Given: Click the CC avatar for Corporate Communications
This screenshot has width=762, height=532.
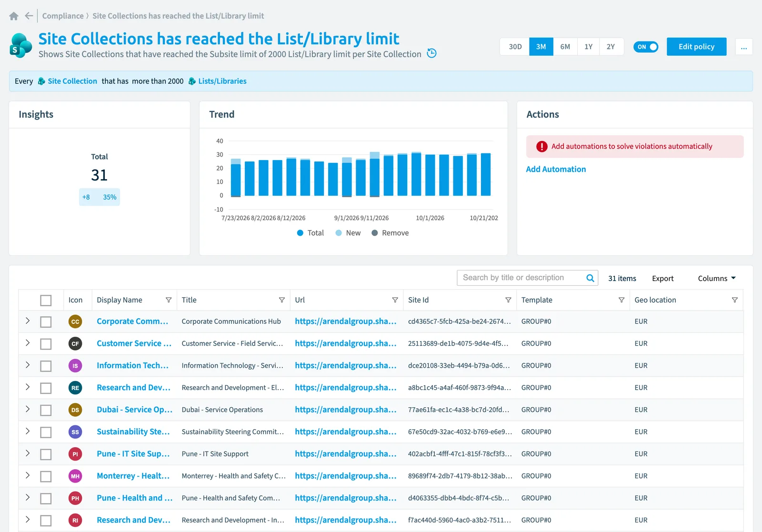Looking at the screenshot, I should tap(75, 321).
